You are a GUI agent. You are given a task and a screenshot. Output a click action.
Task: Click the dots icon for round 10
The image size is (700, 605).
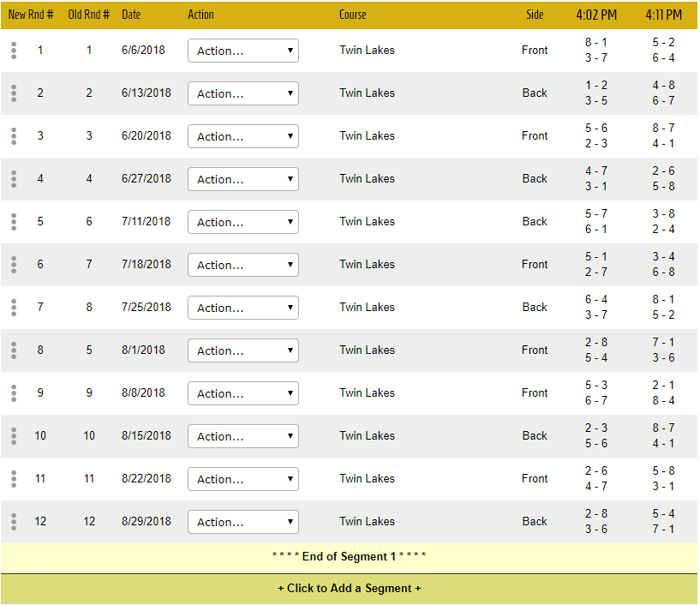coord(14,436)
